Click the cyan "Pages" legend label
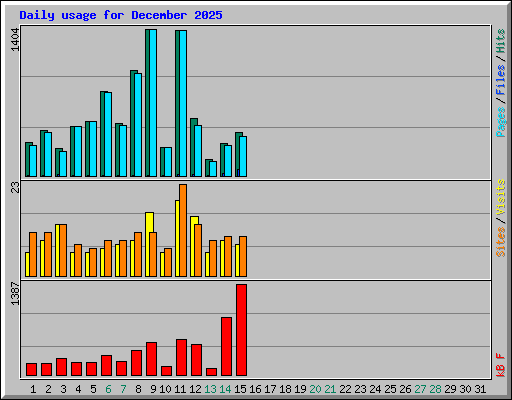Viewport: 512px width, 400px height. point(500,122)
